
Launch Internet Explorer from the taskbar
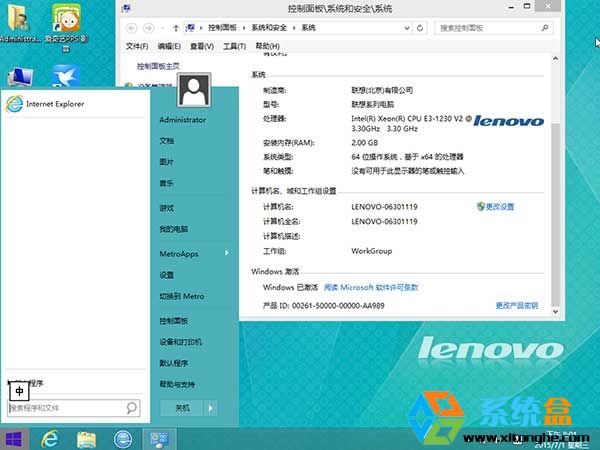[49, 438]
